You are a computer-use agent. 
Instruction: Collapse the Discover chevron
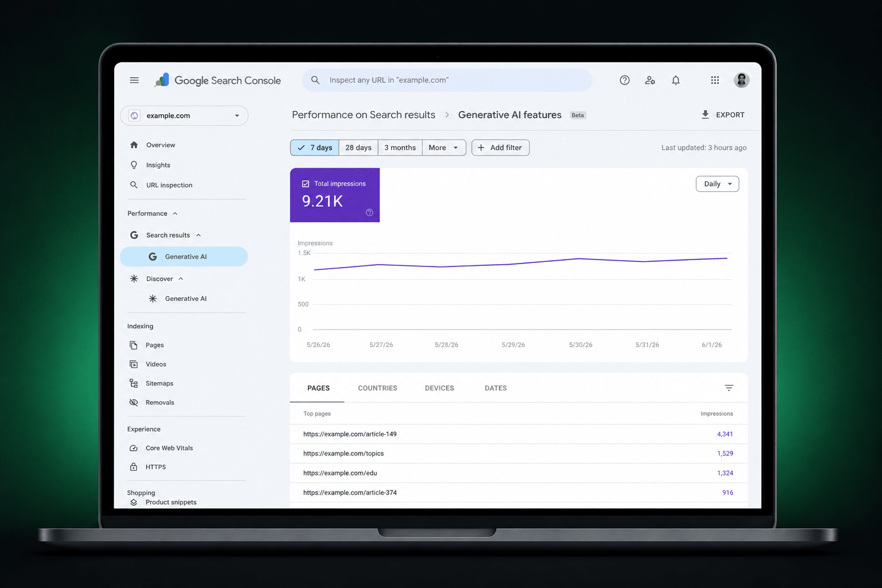tap(181, 278)
